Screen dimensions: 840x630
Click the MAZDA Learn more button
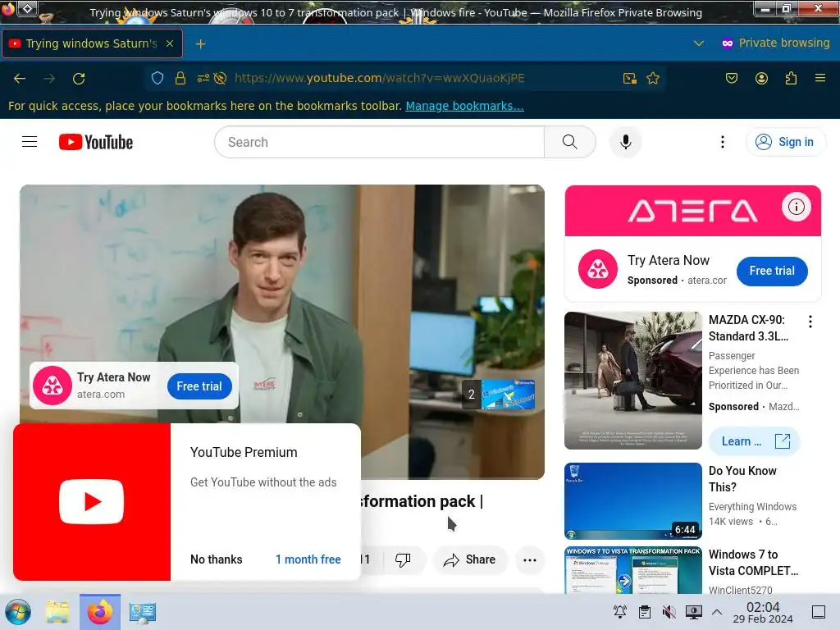click(755, 441)
